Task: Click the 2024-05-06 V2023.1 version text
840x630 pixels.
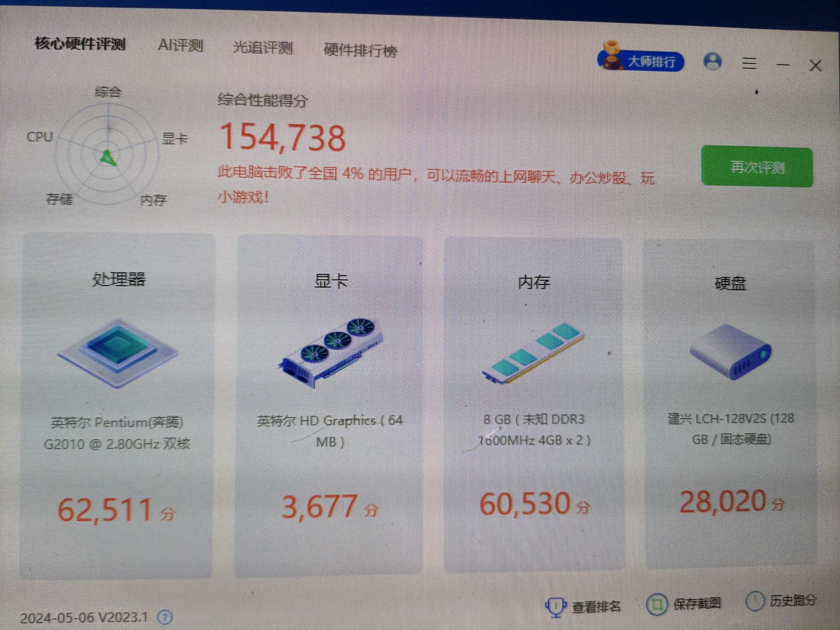Action: pyautogui.click(x=84, y=618)
